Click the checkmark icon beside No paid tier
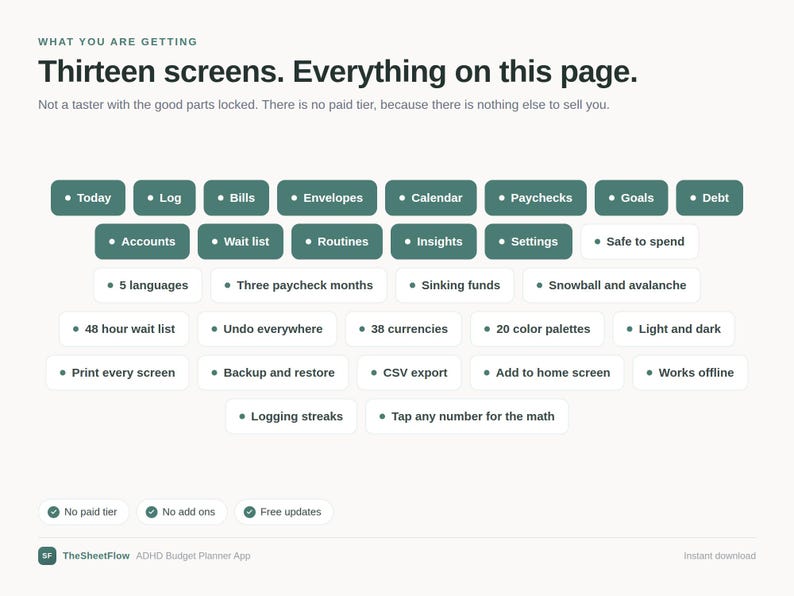The width and height of the screenshot is (794, 596). click(x=54, y=512)
